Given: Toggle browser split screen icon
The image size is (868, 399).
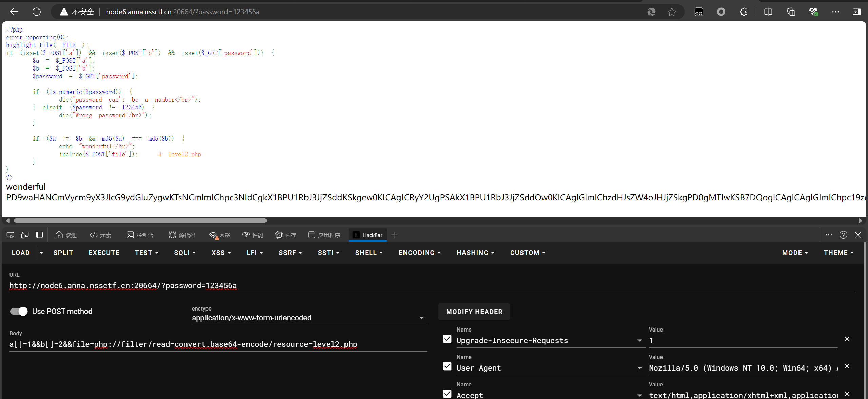Looking at the screenshot, I should pyautogui.click(x=768, y=12).
